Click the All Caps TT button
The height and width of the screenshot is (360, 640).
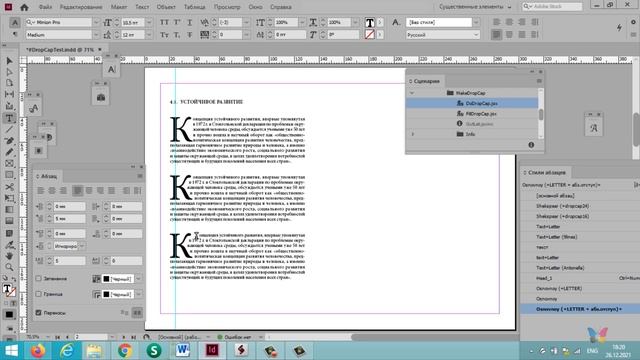(x=164, y=22)
